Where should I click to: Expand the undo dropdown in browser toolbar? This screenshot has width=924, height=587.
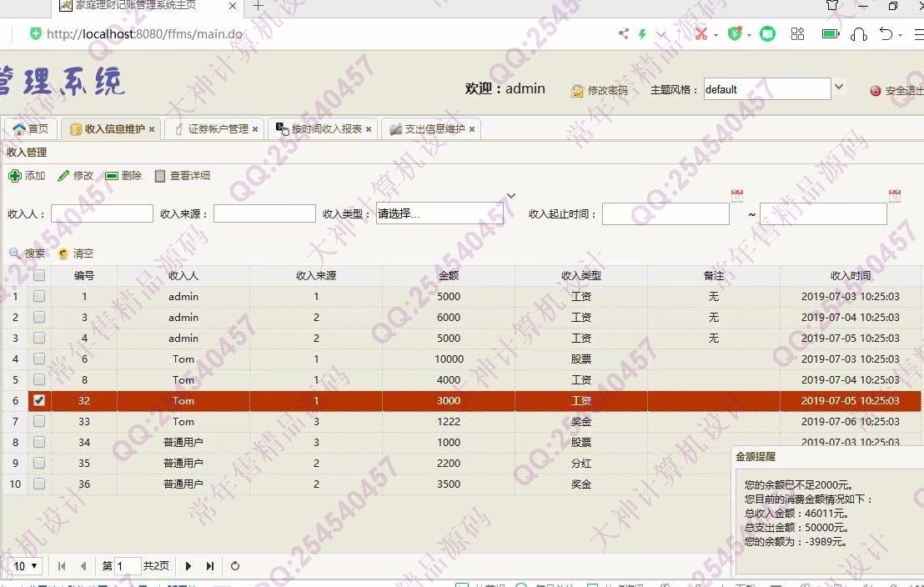click(x=901, y=35)
